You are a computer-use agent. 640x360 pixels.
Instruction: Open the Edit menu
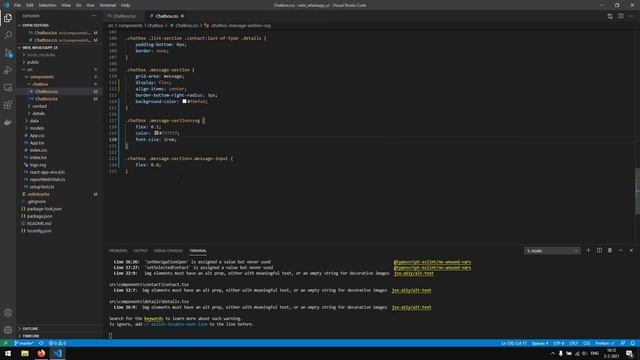click(x=30, y=5)
